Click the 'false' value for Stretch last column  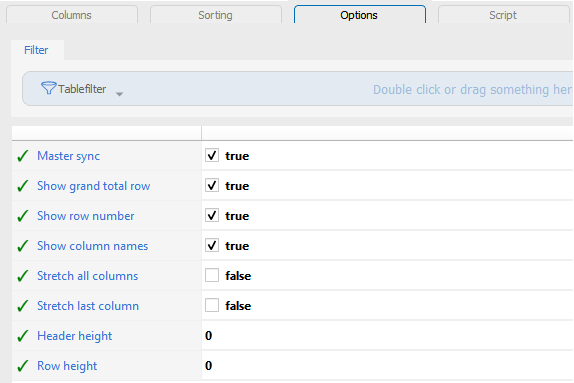point(238,306)
